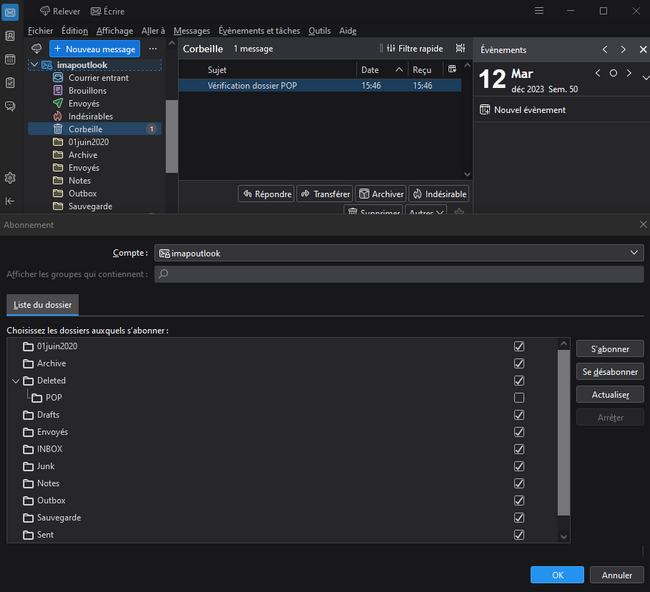Open the Mail space icon in sidebar
Image resolution: width=650 pixels, height=592 pixels.
tap(10, 13)
